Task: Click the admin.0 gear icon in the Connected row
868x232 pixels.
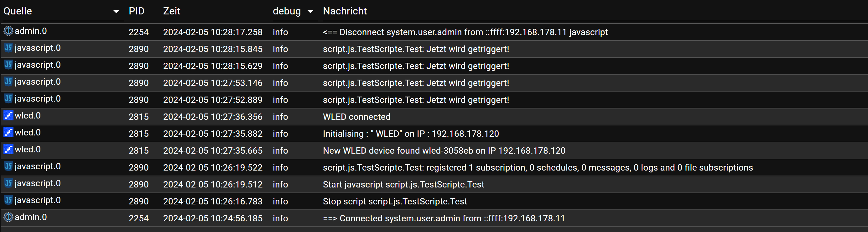Action: pos(8,217)
